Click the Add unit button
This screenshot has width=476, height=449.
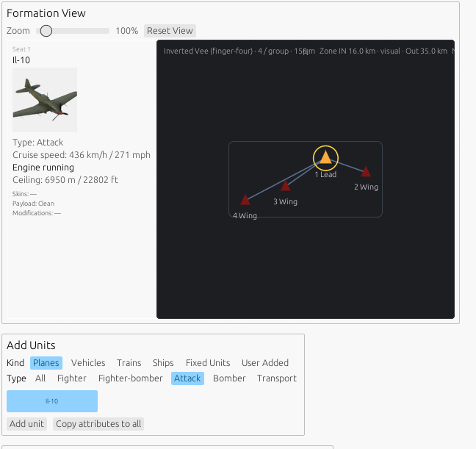(x=26, y=424)
